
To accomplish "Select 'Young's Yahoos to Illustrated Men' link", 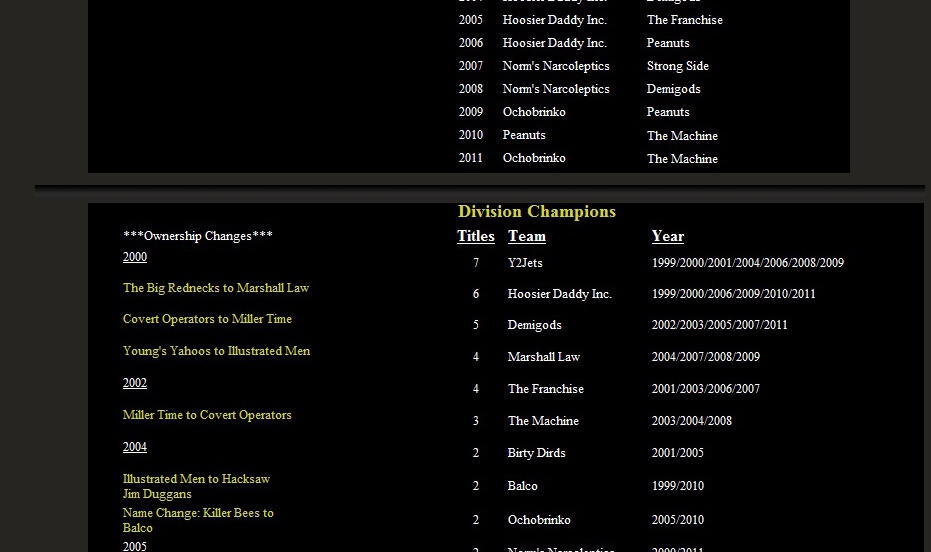I will (216, 351).
